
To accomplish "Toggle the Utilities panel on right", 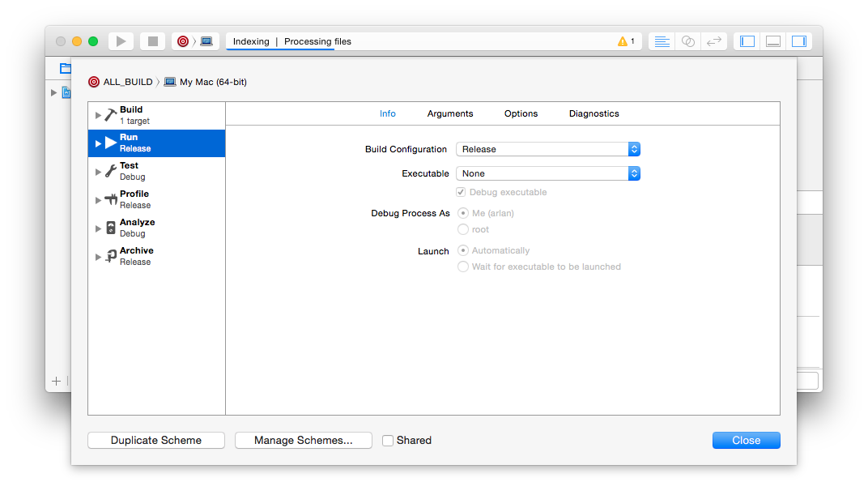I will [799, 41].
